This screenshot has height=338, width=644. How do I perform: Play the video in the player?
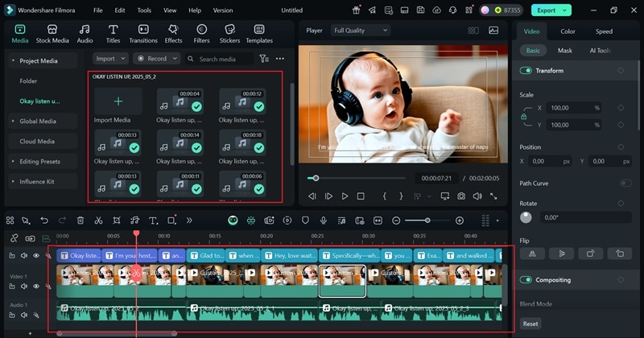pos(345,196)
